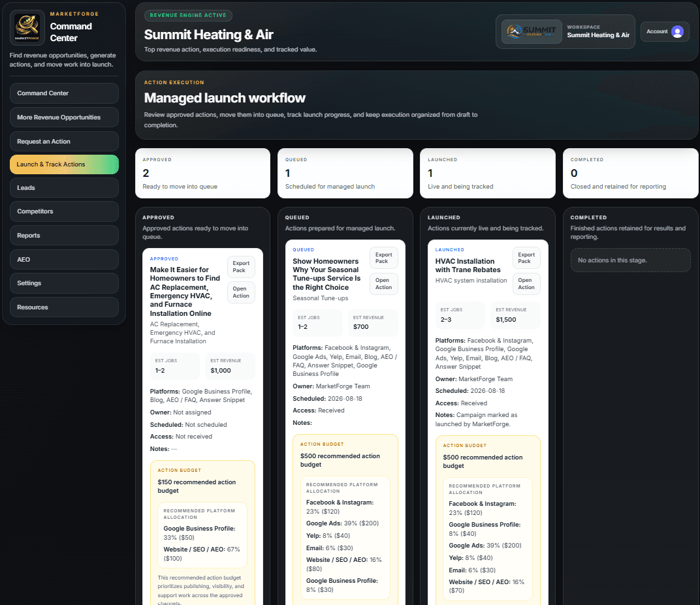Click 'Email: 6% ($30)' in the queued card
The width and height of the screenshot is (700, 605).
(330, 548)
